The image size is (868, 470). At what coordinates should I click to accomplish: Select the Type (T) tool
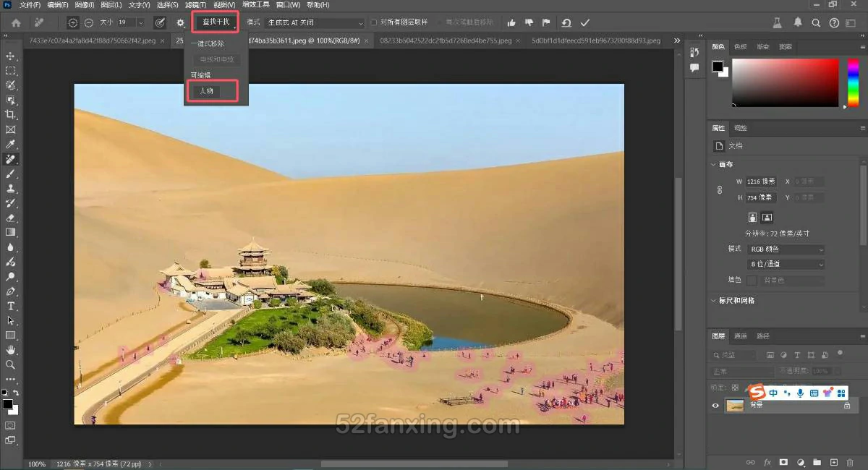pyautogui.click(x=11, y=306)
